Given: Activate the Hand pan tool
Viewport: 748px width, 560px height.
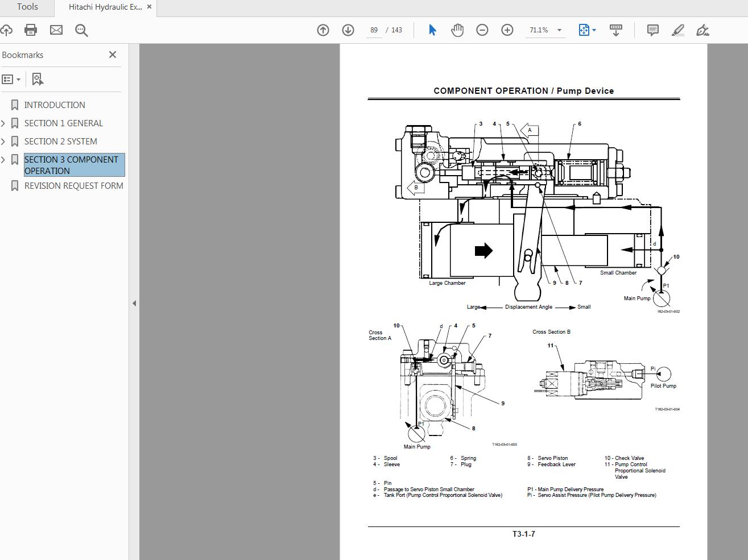Looking at the screenshot, I should [x=457, y=30].
